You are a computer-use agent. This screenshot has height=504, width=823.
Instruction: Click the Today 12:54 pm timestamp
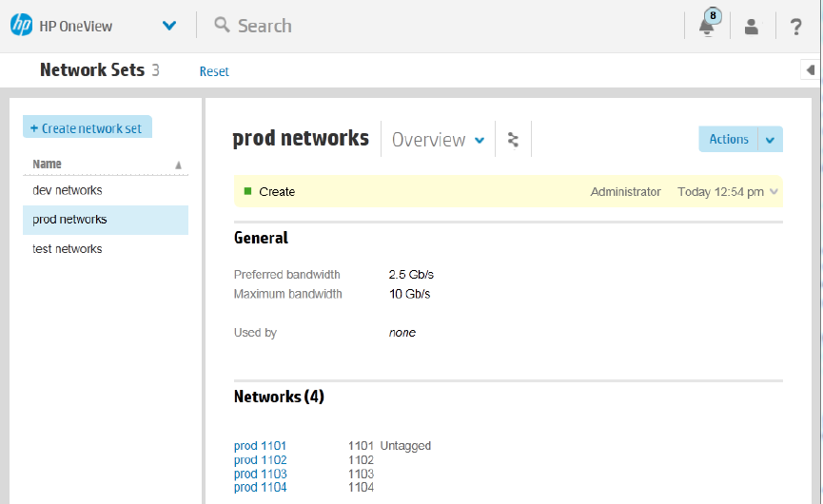(x=720, y=192)
